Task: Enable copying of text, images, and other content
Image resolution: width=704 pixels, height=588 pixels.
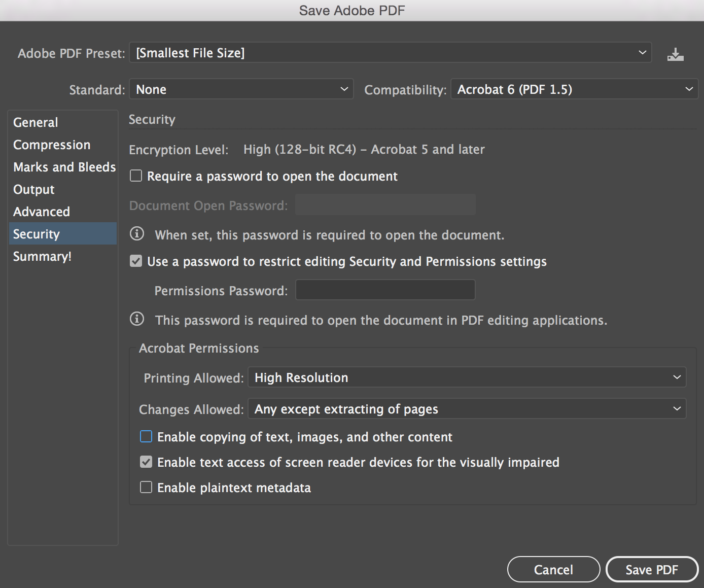Action: [146, 436]
